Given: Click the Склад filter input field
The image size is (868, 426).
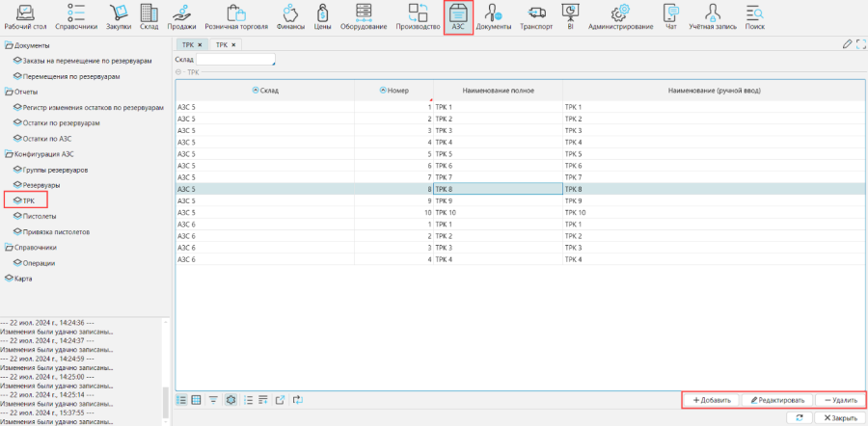Looking at the screenshot, I should click(x=235, y=60).
